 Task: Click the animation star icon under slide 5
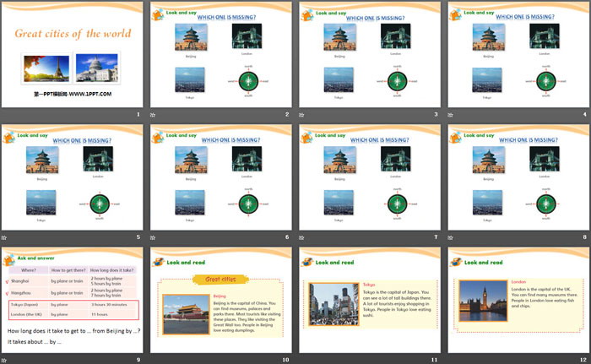(4, 239)
